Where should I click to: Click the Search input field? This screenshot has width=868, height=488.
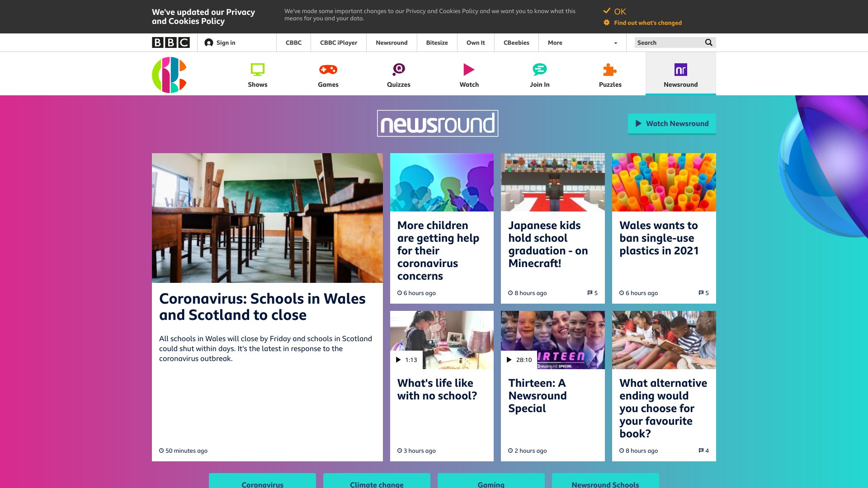(668, 42)
